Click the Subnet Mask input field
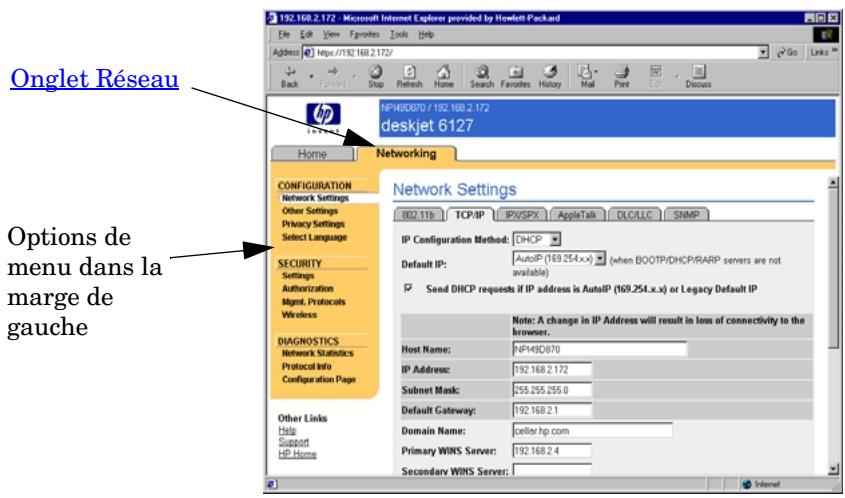The height and width of the screenshot is (498, 845). (552, 390)
